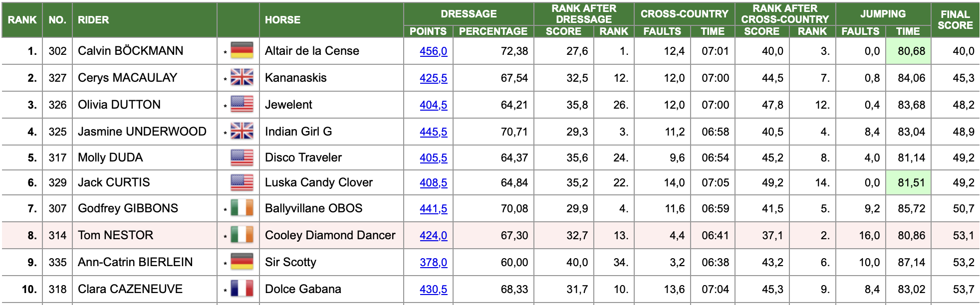This screenshot has height=305, width=980.
Task: Select horse name Cooley Diamond Dancer
Action: 330,235
